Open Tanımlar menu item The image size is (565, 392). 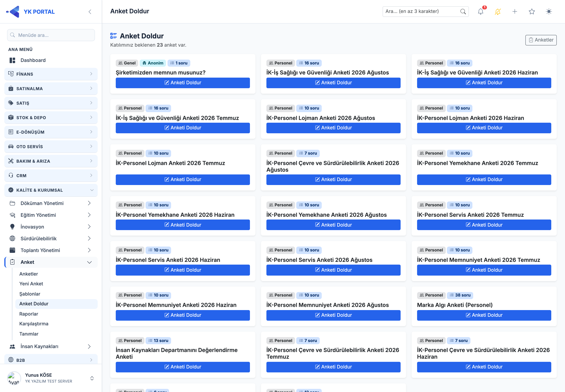pyautogui.click(x=29, y=334)
